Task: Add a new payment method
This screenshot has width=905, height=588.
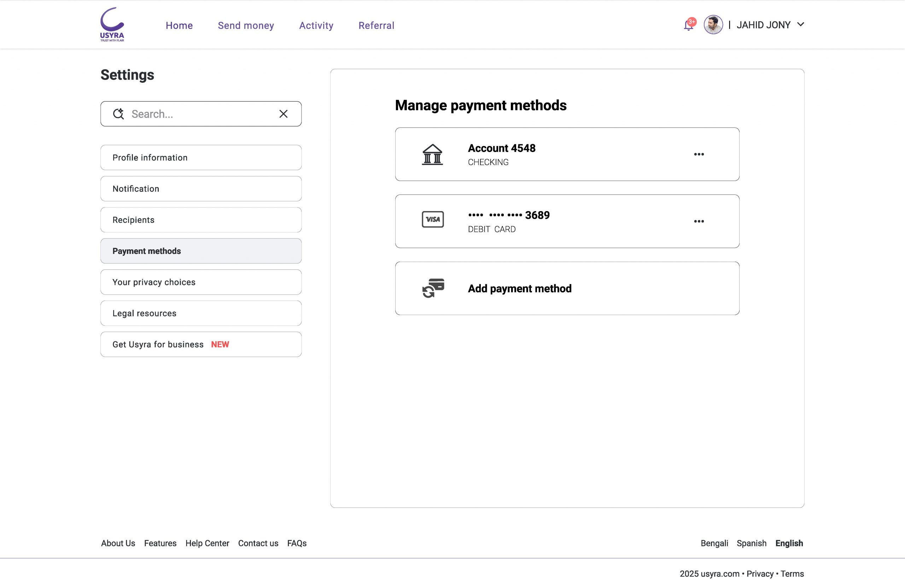Action: 519,289
